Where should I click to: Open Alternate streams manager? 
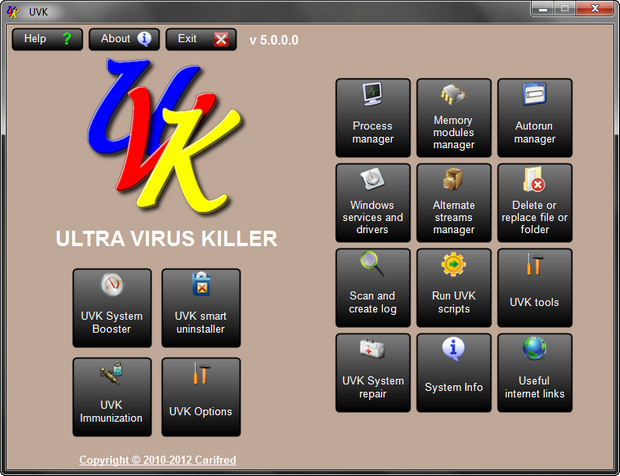click(x=454, y=203)
